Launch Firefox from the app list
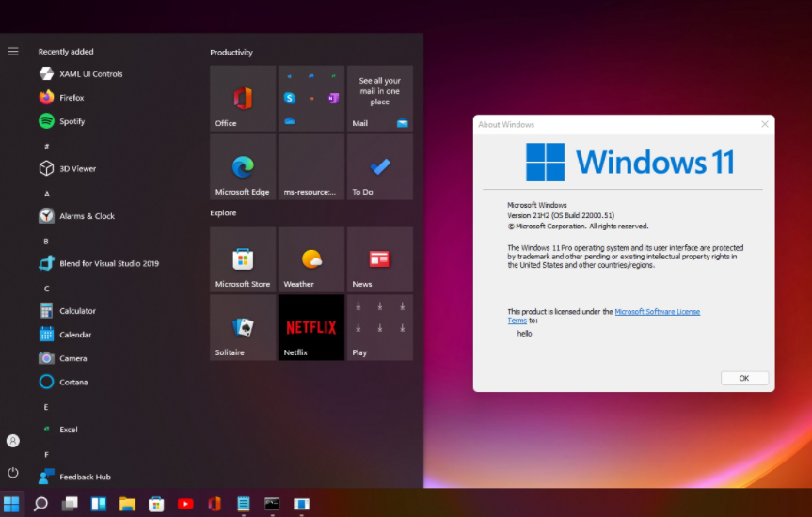Screen dimensions: 812x517 point(72,98)
